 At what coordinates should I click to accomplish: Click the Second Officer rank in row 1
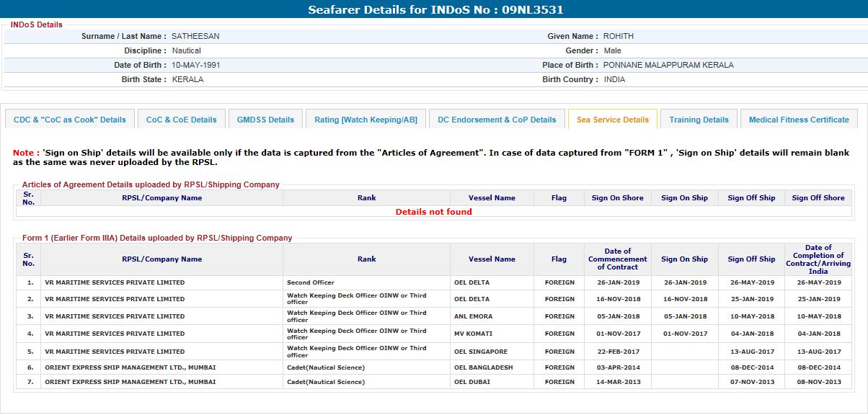click(311, 282)
